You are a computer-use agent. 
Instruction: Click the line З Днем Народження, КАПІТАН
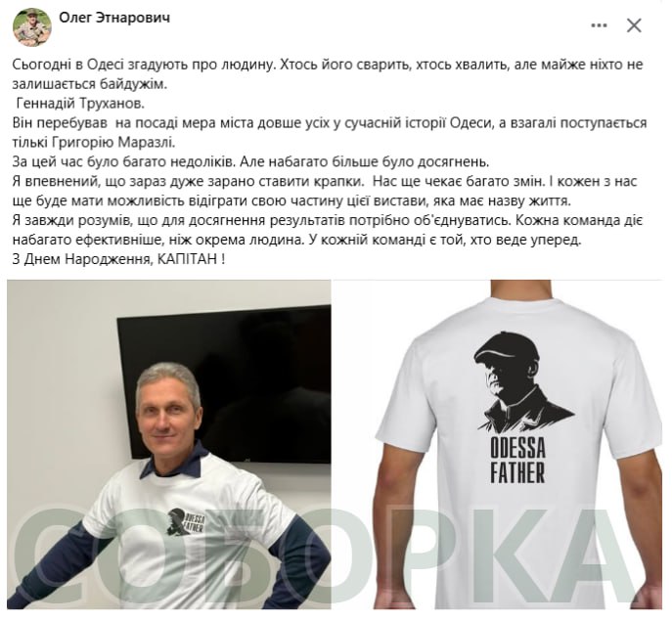(x=118, y=259)
